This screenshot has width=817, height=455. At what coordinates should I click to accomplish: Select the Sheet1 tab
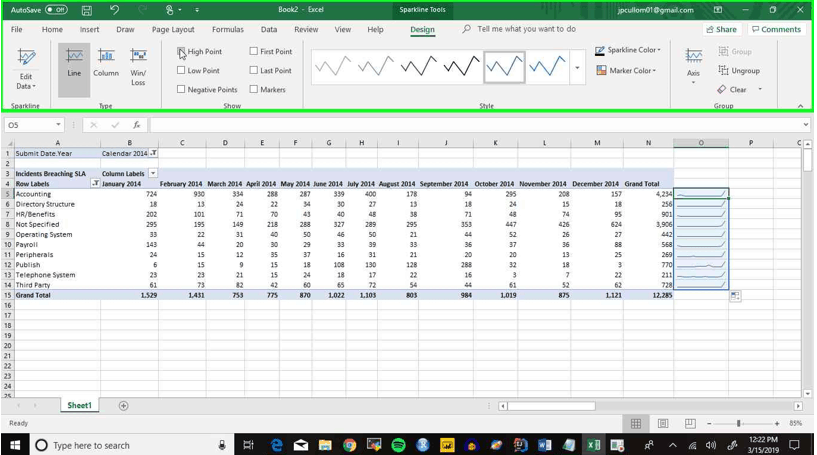click(79, 405)
